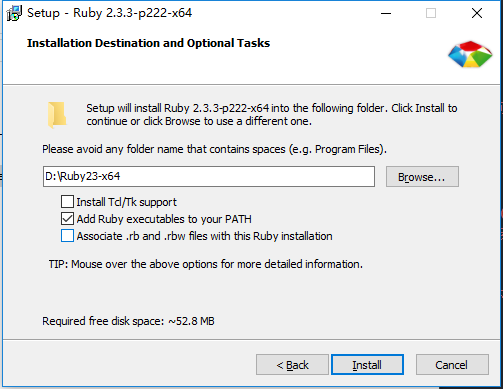Click the yellow folder icon

[x=57, y=115]
